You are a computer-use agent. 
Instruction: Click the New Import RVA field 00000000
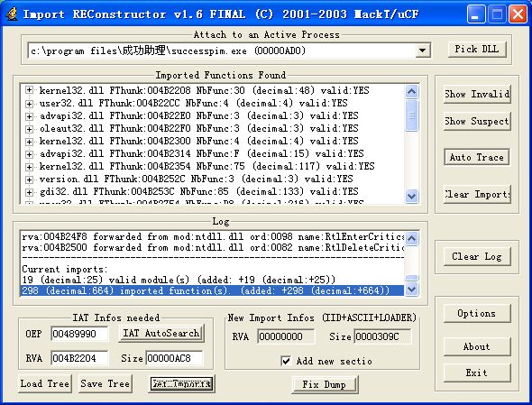(286, 336)
